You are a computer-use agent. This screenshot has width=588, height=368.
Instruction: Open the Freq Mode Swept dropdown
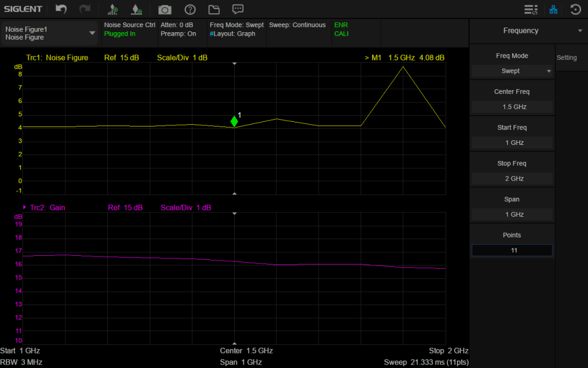pyautogui.click(x=511, y=71)
